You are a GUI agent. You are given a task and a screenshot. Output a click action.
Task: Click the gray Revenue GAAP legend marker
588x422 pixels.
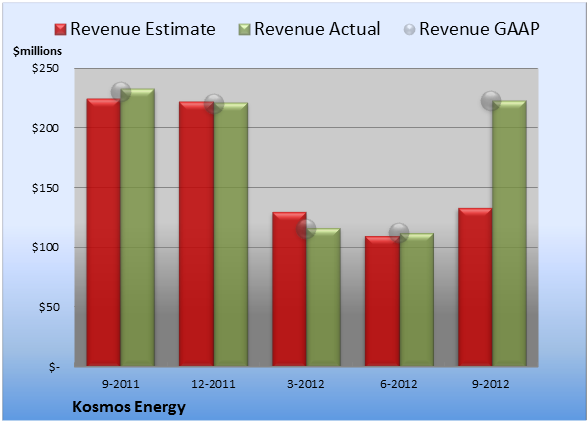click(x=409, y=30)
